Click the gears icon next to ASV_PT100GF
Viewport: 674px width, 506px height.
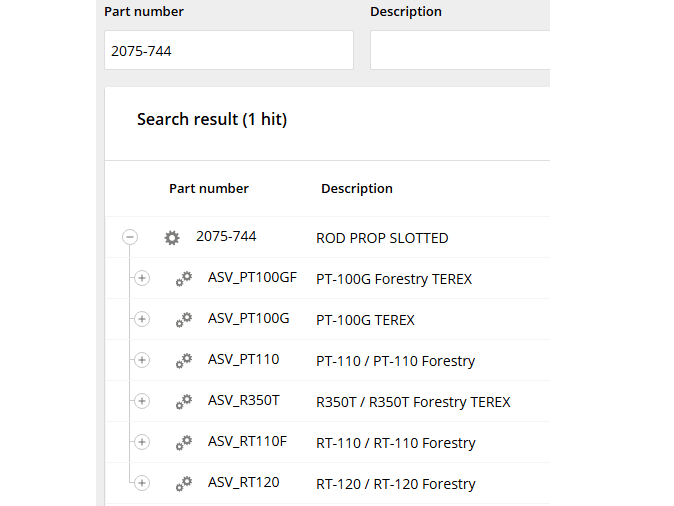point(184,279)
